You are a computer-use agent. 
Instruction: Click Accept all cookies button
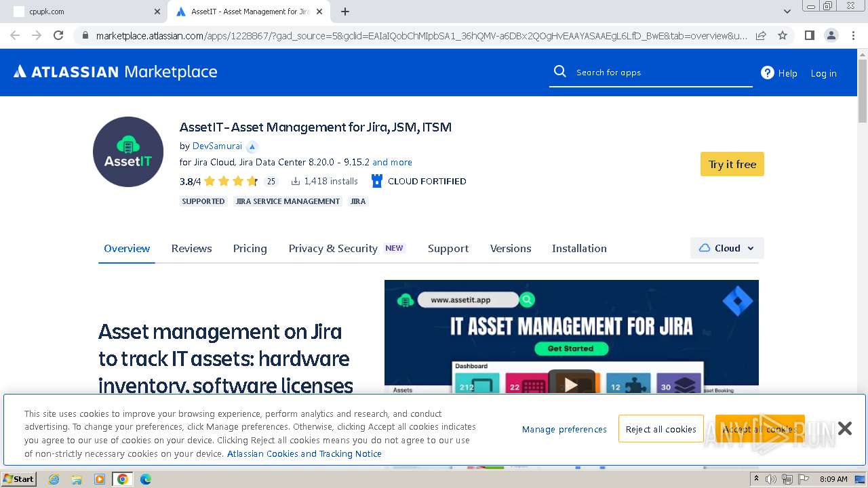759,429
